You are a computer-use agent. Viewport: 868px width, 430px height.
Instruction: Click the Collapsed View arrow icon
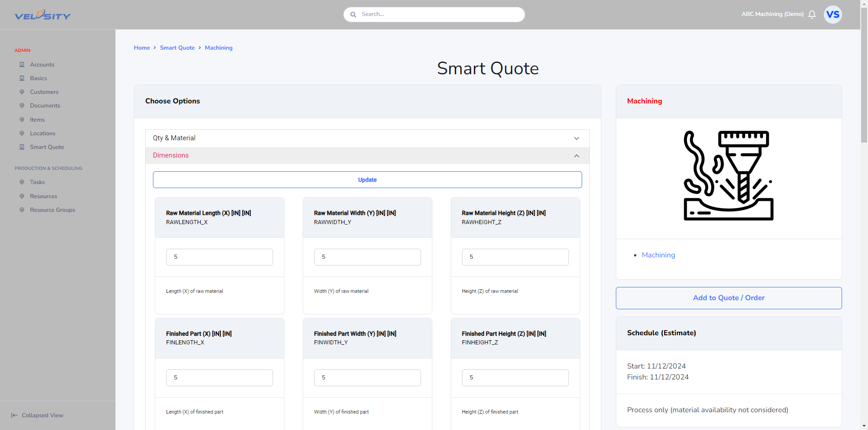pos(15,415)
